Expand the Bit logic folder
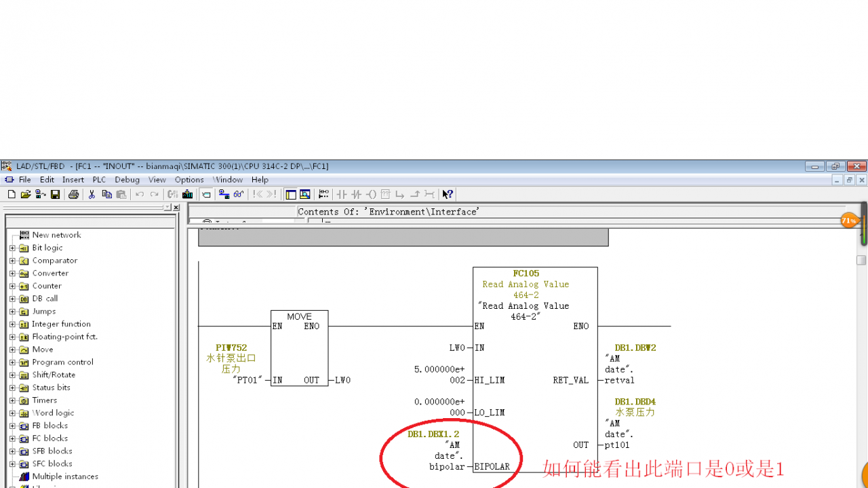868x488 pixels. point(12,248)
